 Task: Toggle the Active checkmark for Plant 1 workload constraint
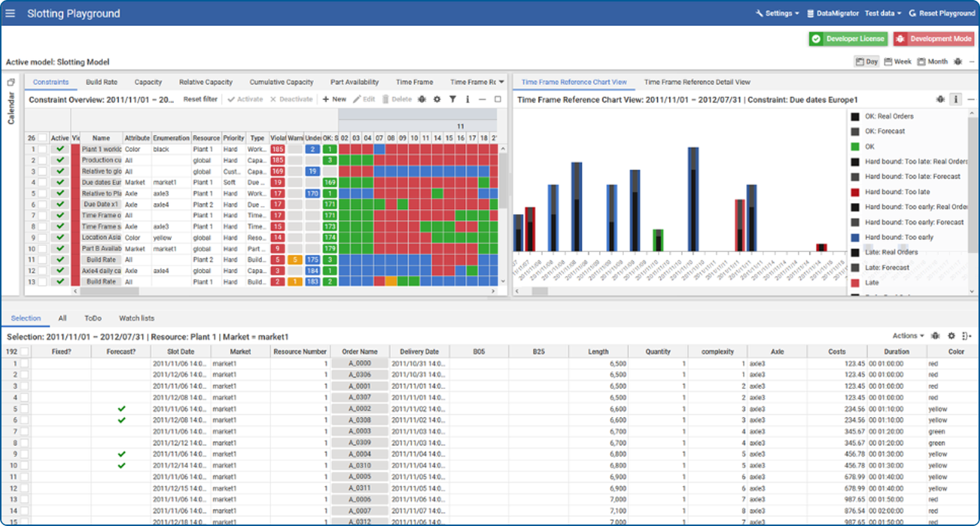(61, 149)
